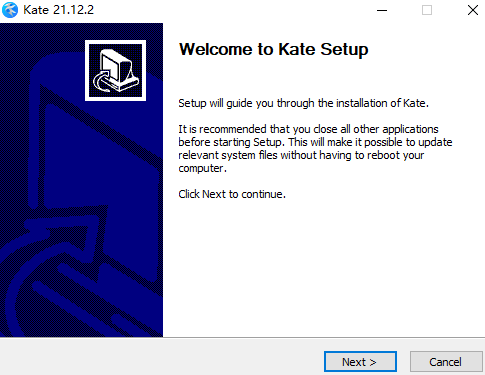
Task: Click the Kate logo in the title bar
Action: click(x=10, y=10)
